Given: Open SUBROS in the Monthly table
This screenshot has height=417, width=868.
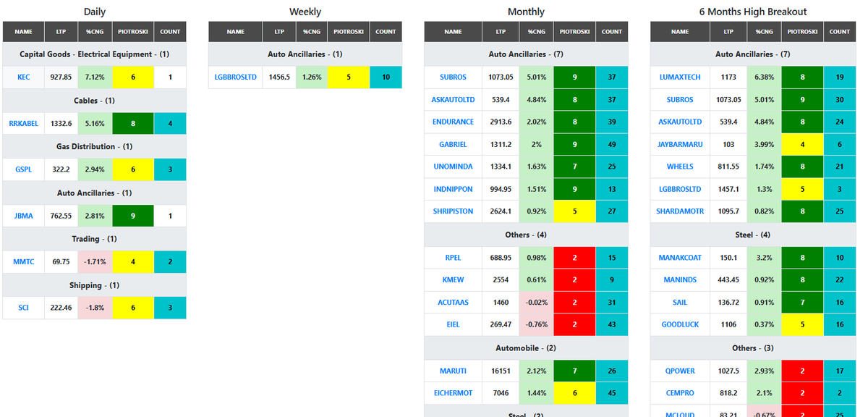Looking at the screenshot, I should coord(454,77).
